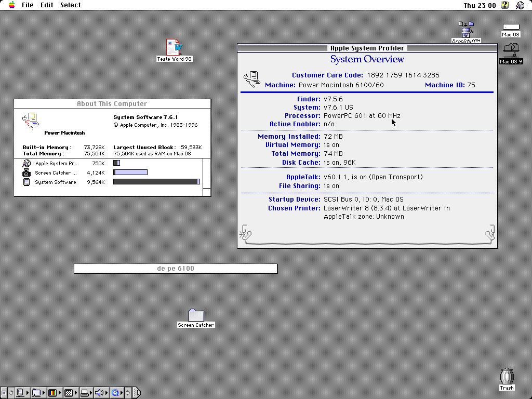The image size is (532, 399).
Task: Open the Select menu
Action: click(71, 5)
